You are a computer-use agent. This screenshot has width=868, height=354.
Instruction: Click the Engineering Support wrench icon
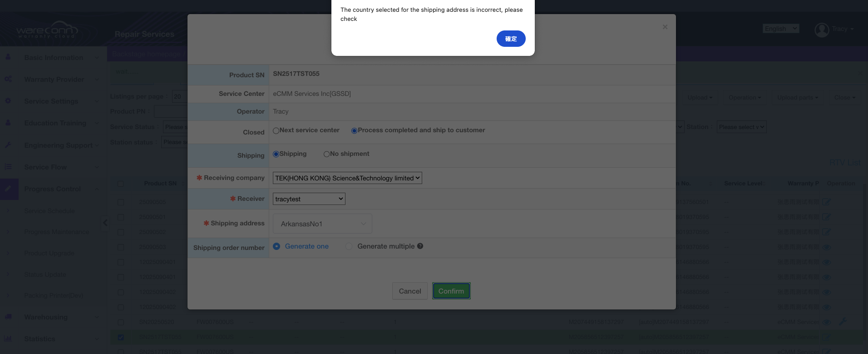point(8,145)
